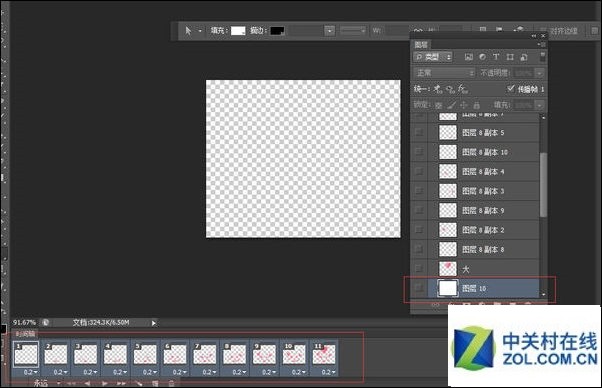Screen dimensions: 602x388
Task: Open the Layers panel flyout menu
Action: coord(542,44)
